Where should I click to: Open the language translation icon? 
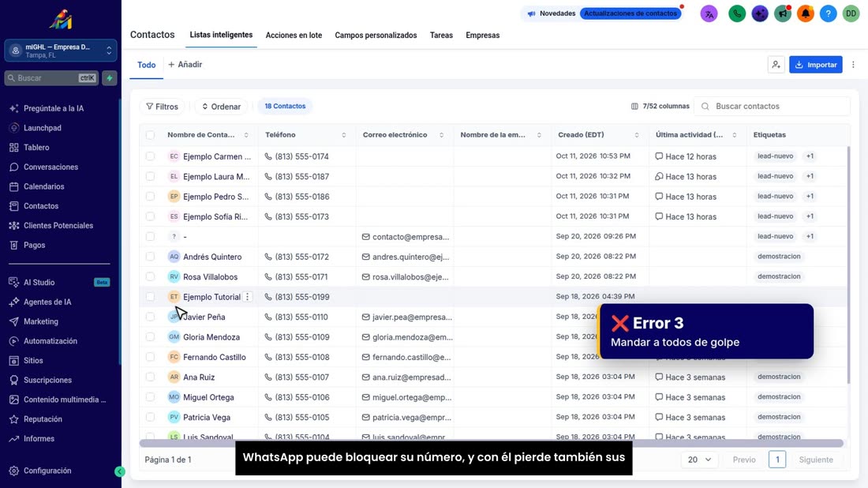click(709, 14)
